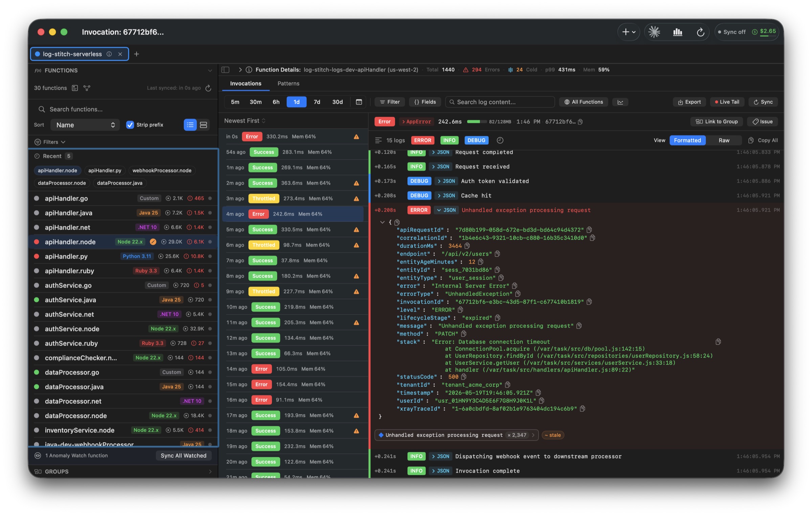This screenshot has height=515, width=812.
Task: Open the plus add menu in title bar
Action: coord(628,32)
